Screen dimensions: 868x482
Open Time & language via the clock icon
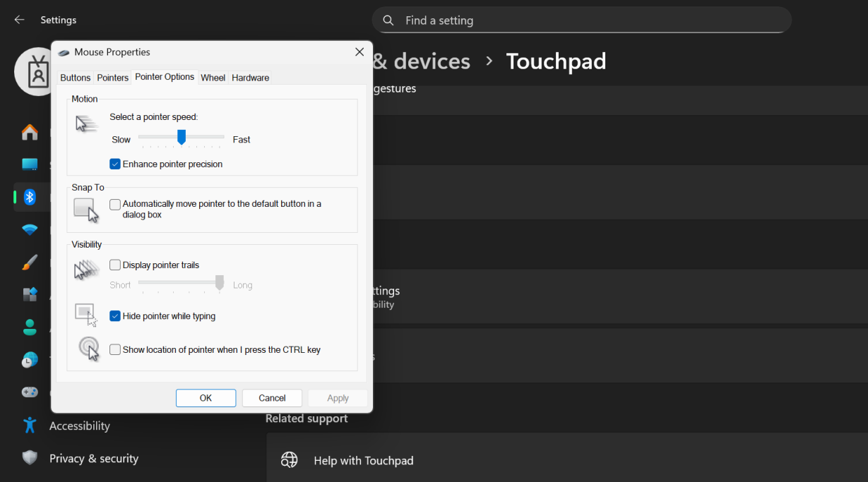(x=30, y=360)
